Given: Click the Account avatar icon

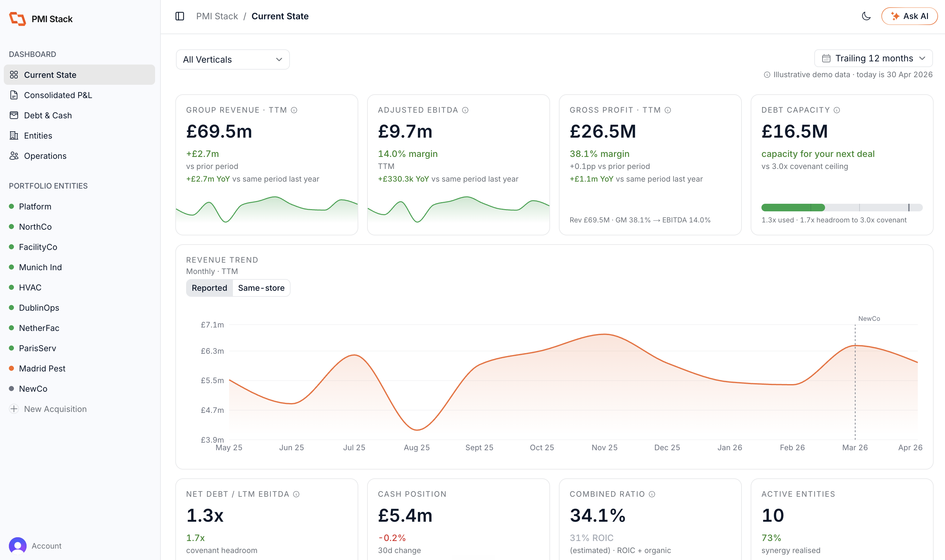Looking at the screenshot, I should [x=17, y=546].
